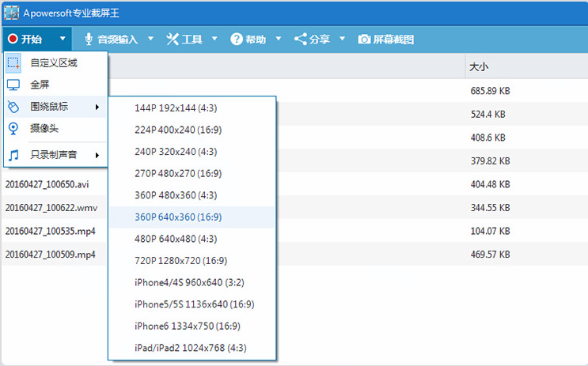Click the 344.55 KB size cell
Screen dimensions: 588x366
490,208
